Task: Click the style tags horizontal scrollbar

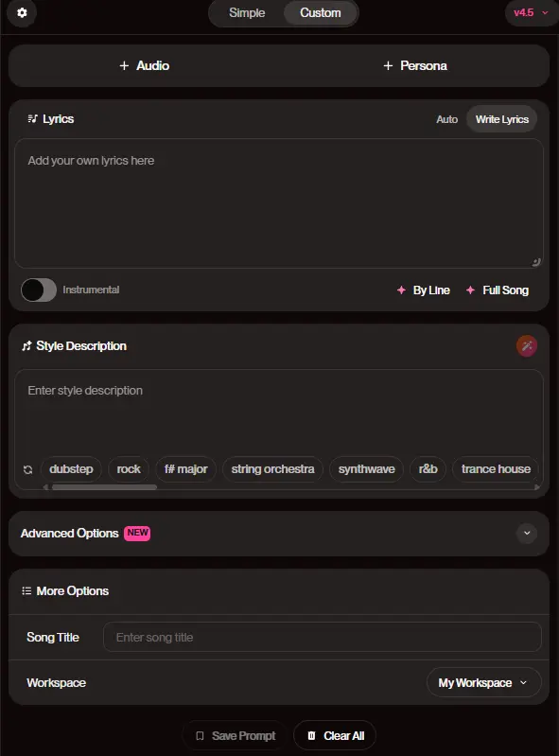Action: [x=104, y=487]
